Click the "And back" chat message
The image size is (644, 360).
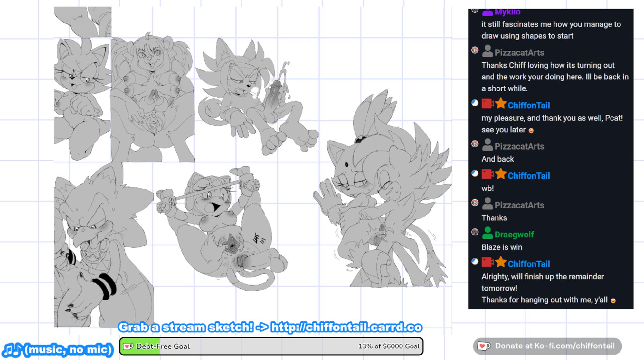(497, 159)
